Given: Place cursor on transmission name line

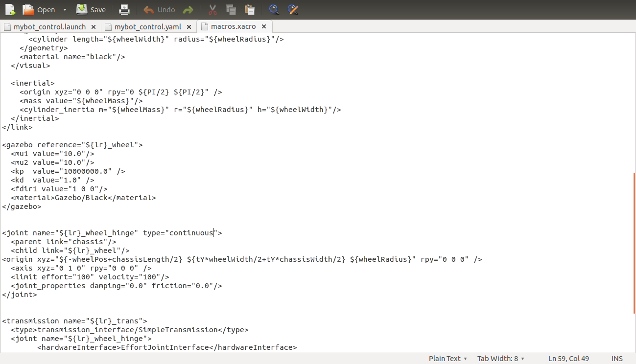Looking at the screenshot, I should point(74,321).
